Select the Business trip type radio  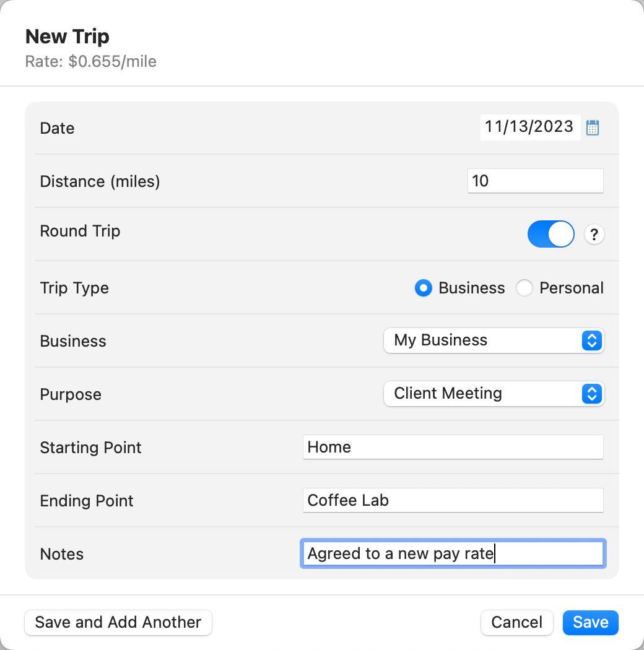(423, 288)
